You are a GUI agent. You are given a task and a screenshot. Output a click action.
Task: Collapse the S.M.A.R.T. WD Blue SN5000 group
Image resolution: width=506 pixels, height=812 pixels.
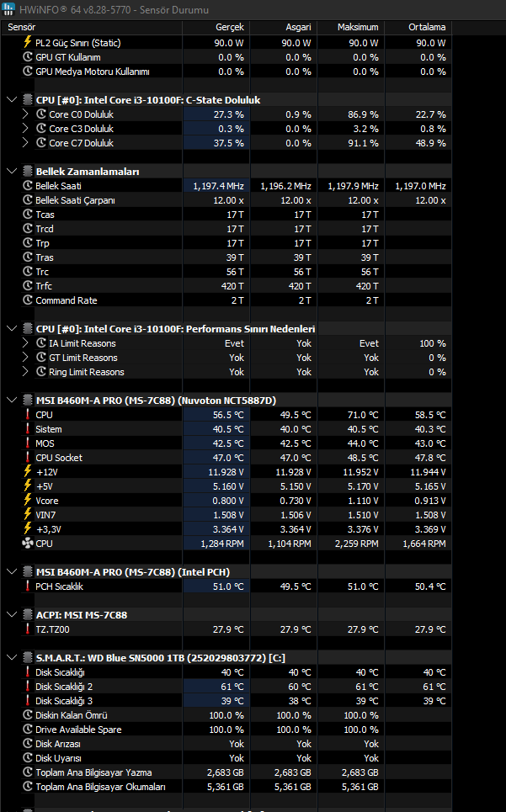pyautogui.click(x=12, y=658)
